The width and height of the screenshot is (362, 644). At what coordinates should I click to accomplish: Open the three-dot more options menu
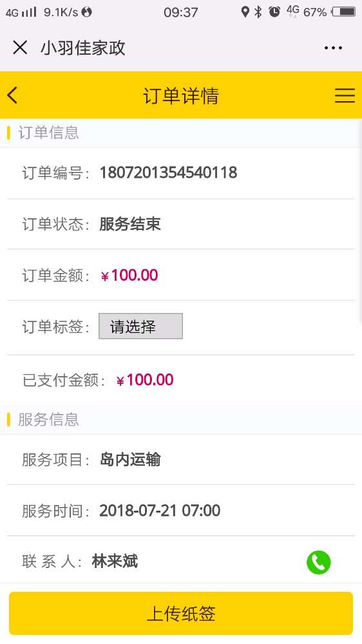point(333,48)
